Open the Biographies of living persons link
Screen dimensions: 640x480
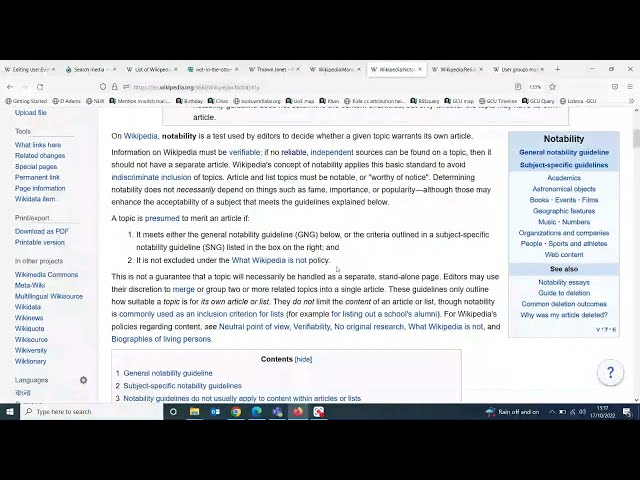(x=162, y=339)
